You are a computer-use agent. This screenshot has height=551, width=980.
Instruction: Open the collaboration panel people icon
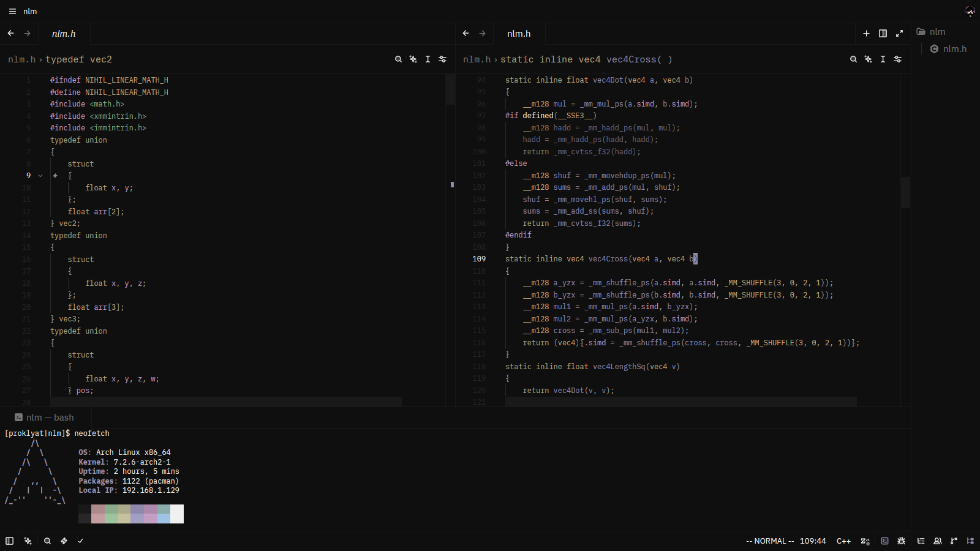point(937,541)
